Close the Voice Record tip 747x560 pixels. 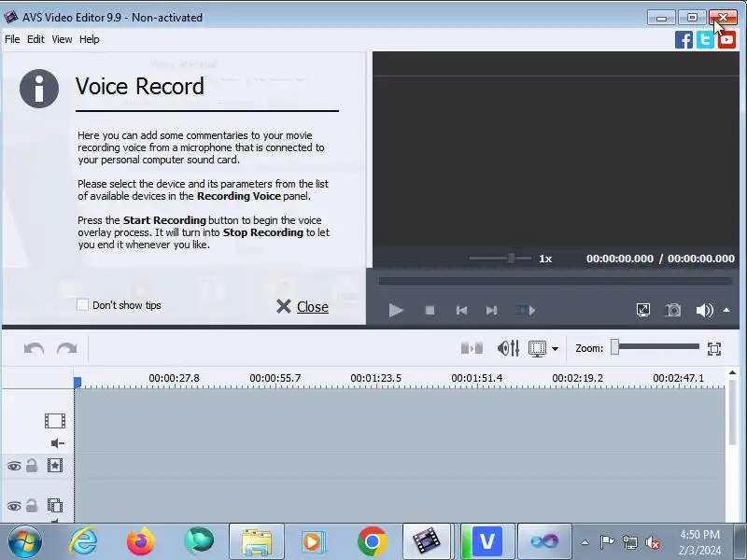point(303,307)
